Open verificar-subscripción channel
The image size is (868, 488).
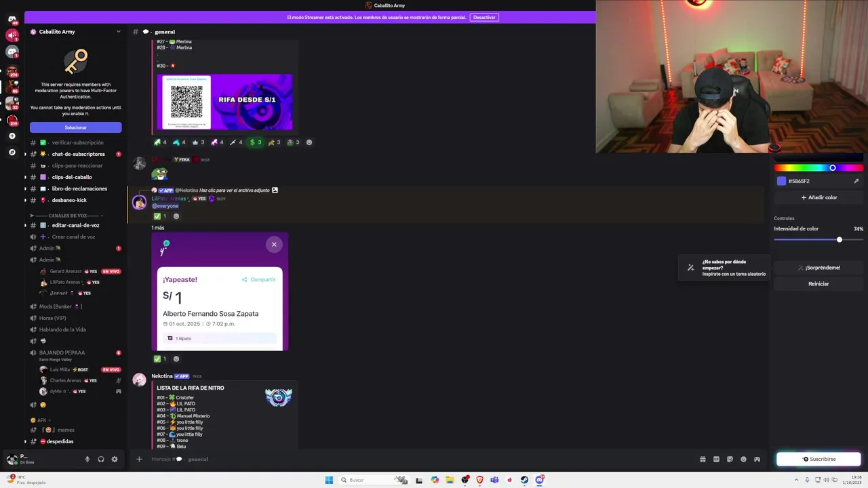(x=76, y=142)
